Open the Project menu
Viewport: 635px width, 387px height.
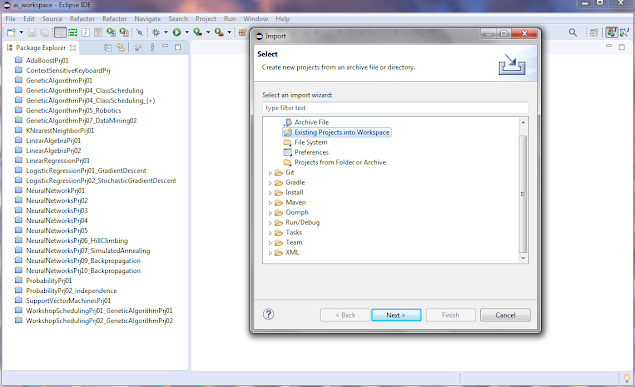coord(206,19)
